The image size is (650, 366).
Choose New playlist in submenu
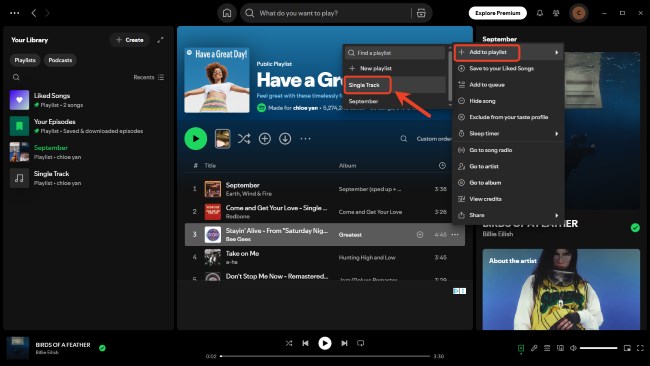[x=395, y=68]
